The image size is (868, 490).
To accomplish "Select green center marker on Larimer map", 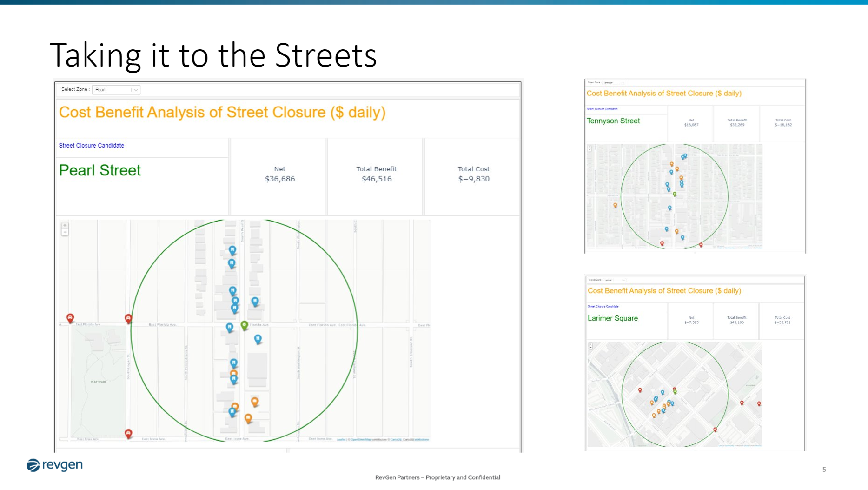I will click(675, 392).
